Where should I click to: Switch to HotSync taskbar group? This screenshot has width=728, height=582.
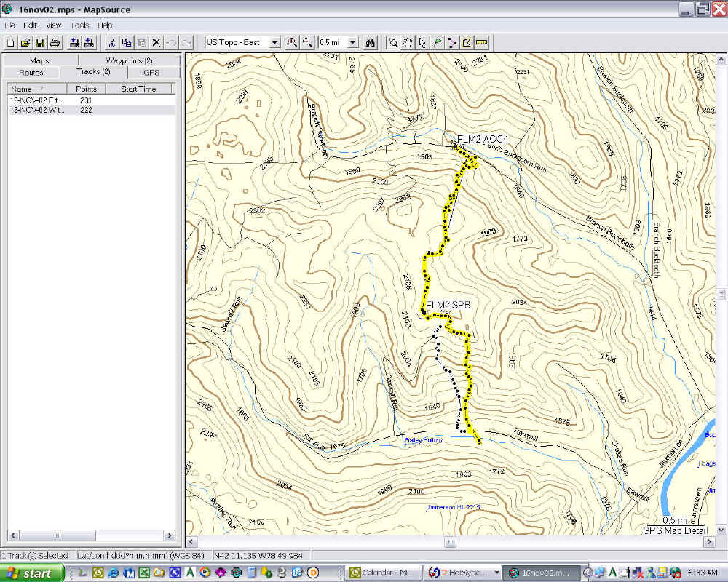tap(464, 573)
